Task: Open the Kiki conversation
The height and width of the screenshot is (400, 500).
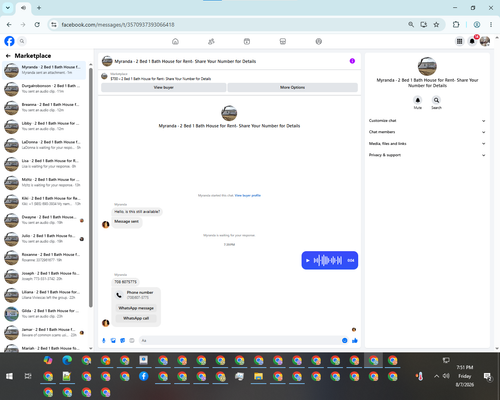Action: coord(44,201)
